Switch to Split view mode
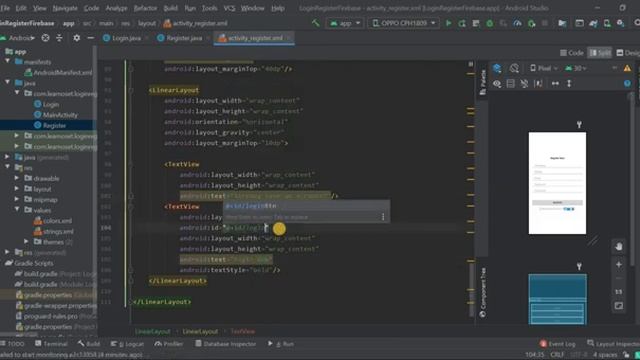This screenshot has height=360, width=640. [x=600, y=53]
